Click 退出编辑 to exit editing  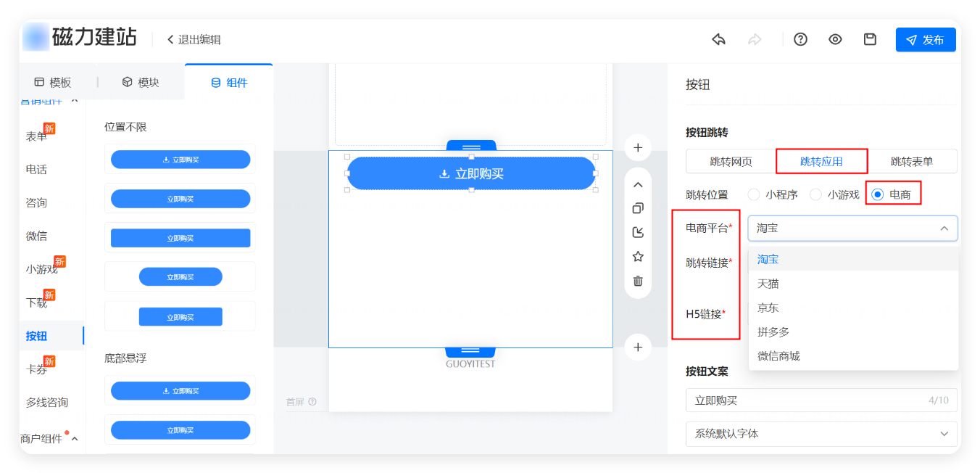pyautogui.click(x=194, y=39)
